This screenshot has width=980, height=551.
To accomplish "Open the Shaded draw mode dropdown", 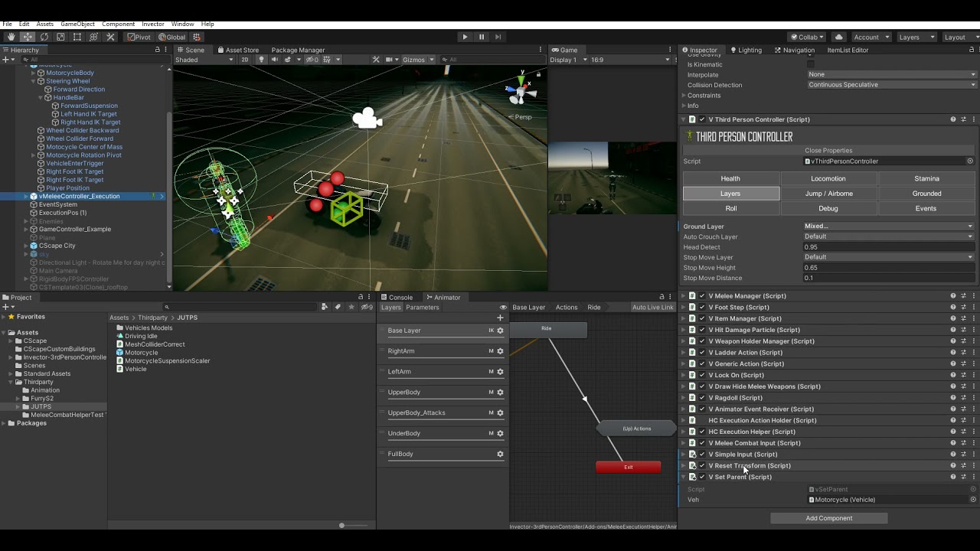I will coord(204,60).
